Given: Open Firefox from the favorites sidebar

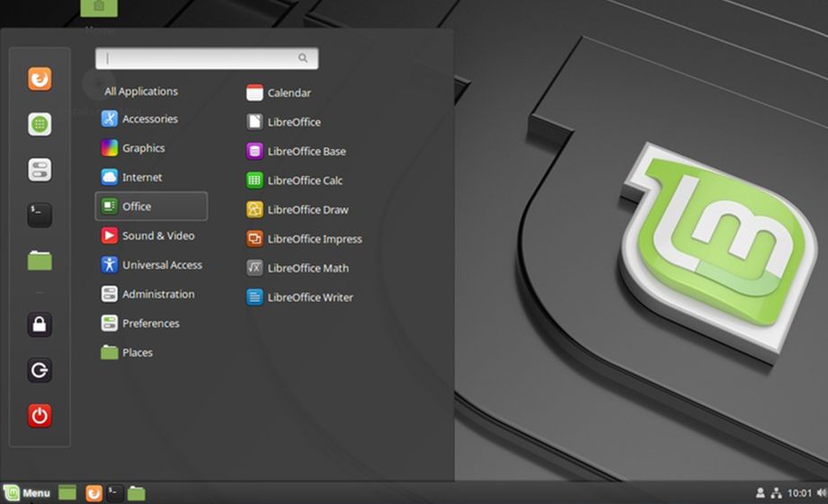Looking at the screenshot, I should tap(40, 79).
